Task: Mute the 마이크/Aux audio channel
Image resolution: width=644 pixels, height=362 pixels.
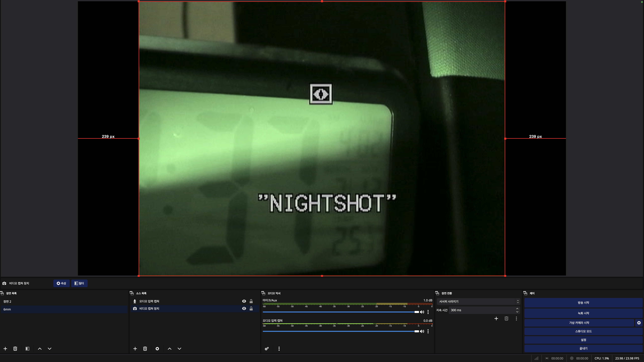Action: click(x=422, y=312)
